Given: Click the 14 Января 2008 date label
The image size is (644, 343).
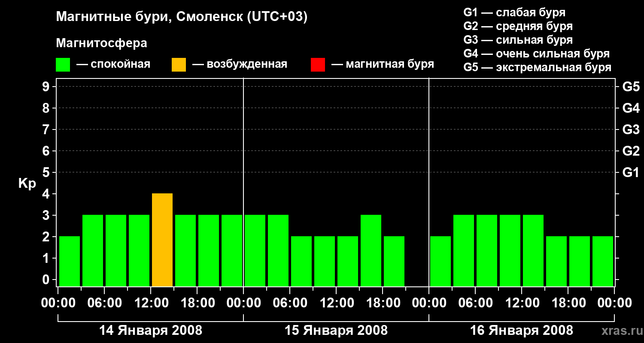Looking at the screenshot, I should (x=151, y=331).
